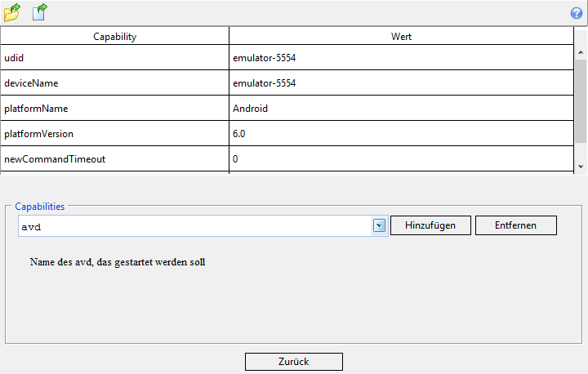Select the deviceName capability row
This screenshot has height=374, width=588.
[x=114, y=83]
